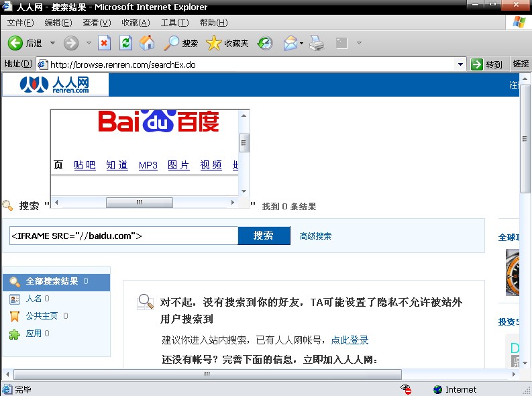The width and height of the screenshot is (532, 396).
Task: Click the green 转到 Go arrow button
Action: coord(477,64)
